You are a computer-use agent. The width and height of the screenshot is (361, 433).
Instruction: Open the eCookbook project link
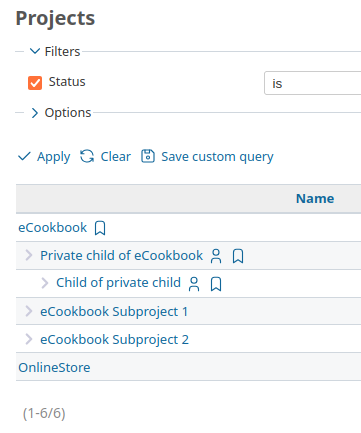52,228
